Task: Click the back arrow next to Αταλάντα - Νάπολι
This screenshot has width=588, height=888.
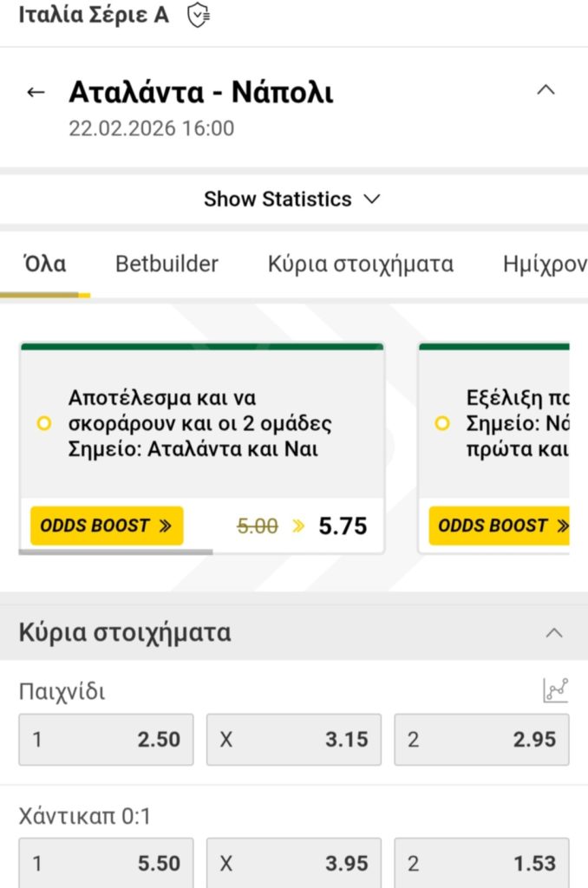Action: click(35, 92)
